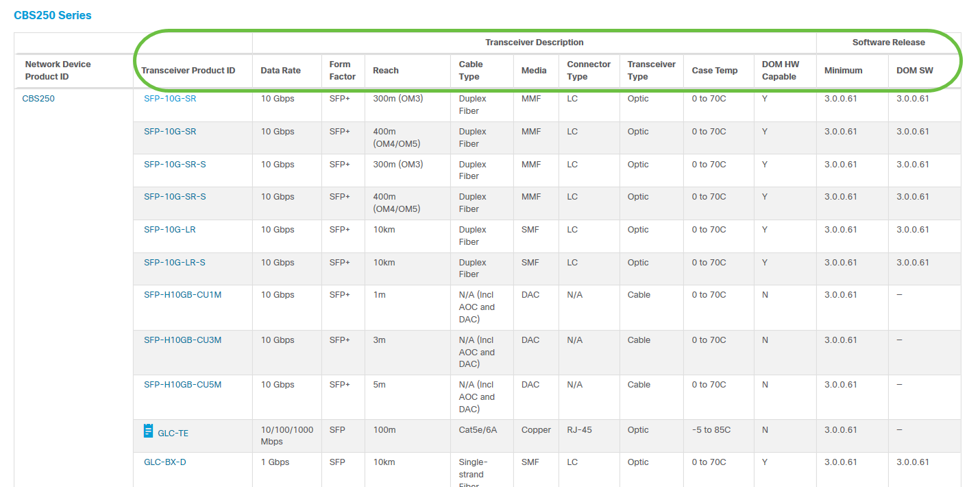Follow the SFP-10G-LR transceiver link
This screenshot has width=980, height=487.
tap(170, 230)
